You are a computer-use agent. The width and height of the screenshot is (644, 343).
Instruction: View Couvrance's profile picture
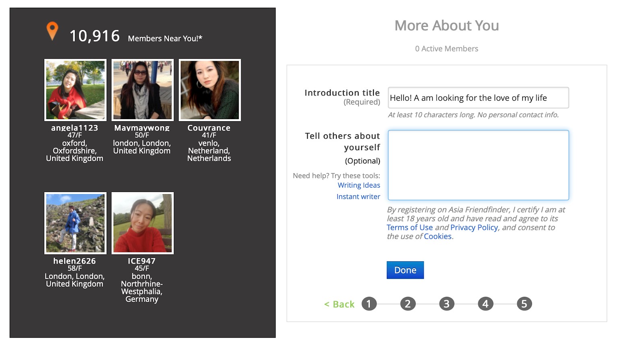coord(210,90)
